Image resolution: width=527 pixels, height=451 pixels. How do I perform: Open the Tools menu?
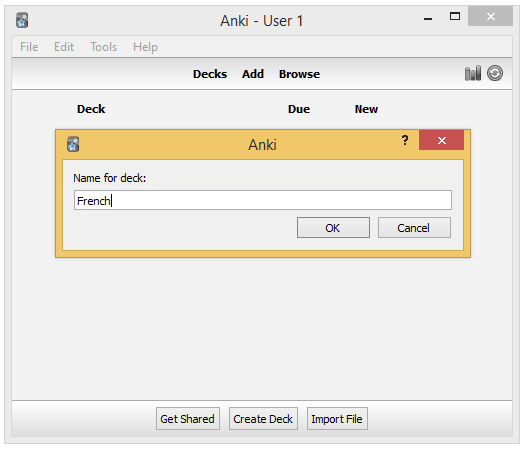(104, 47)
